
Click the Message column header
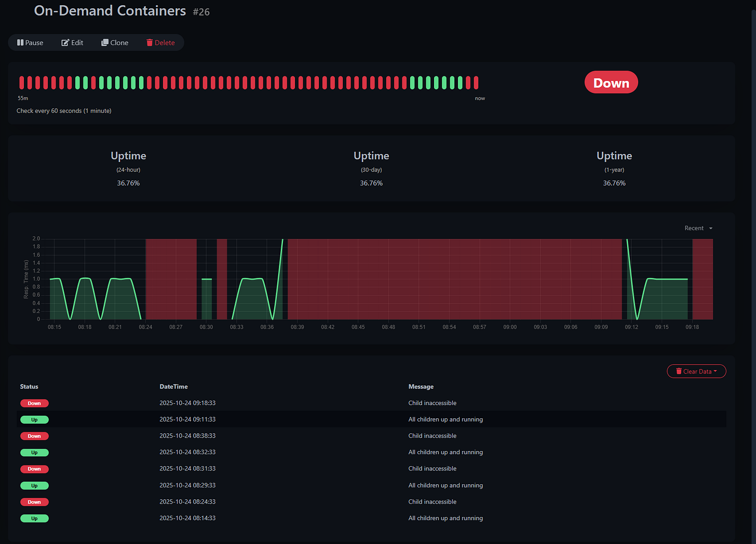coord(421,387)
